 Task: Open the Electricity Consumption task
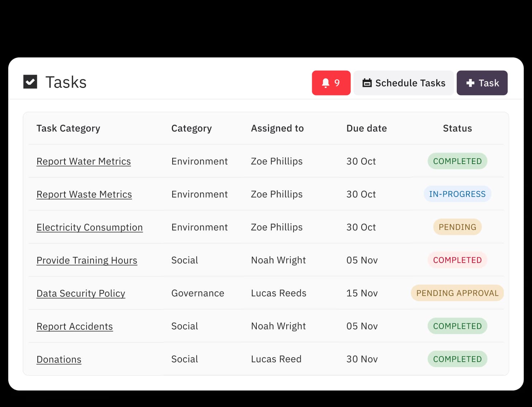90,228
